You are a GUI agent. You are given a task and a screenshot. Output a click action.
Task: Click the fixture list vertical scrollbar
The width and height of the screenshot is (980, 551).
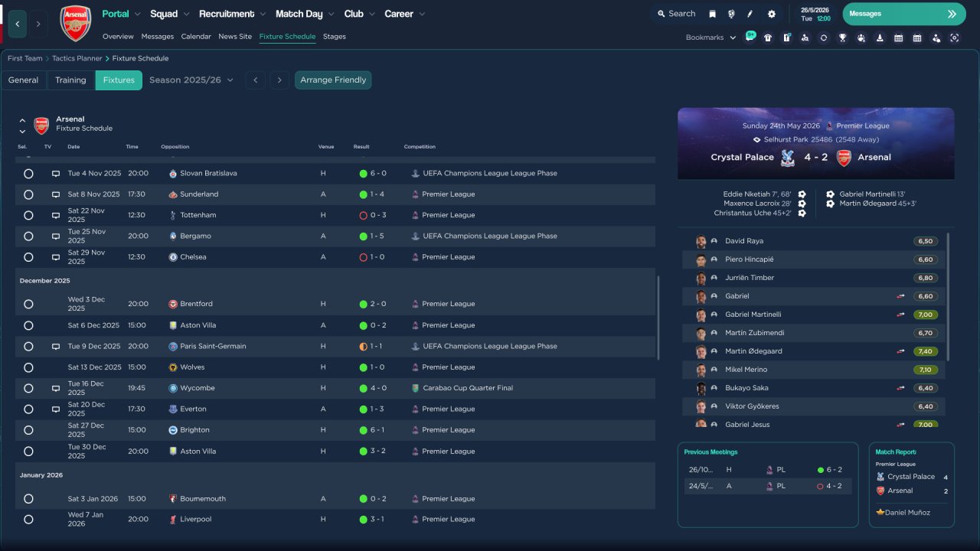click(x=658, y=318)
